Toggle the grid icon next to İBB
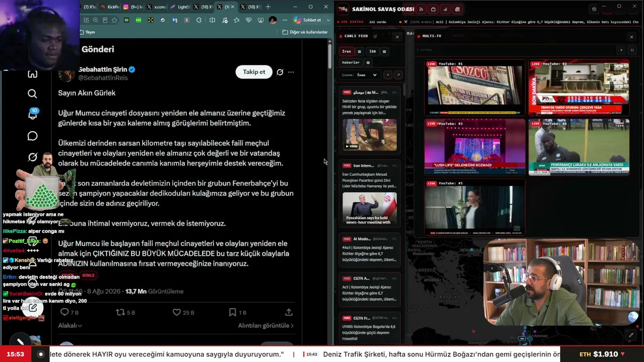The image size is (644, 362). point(384,51)
